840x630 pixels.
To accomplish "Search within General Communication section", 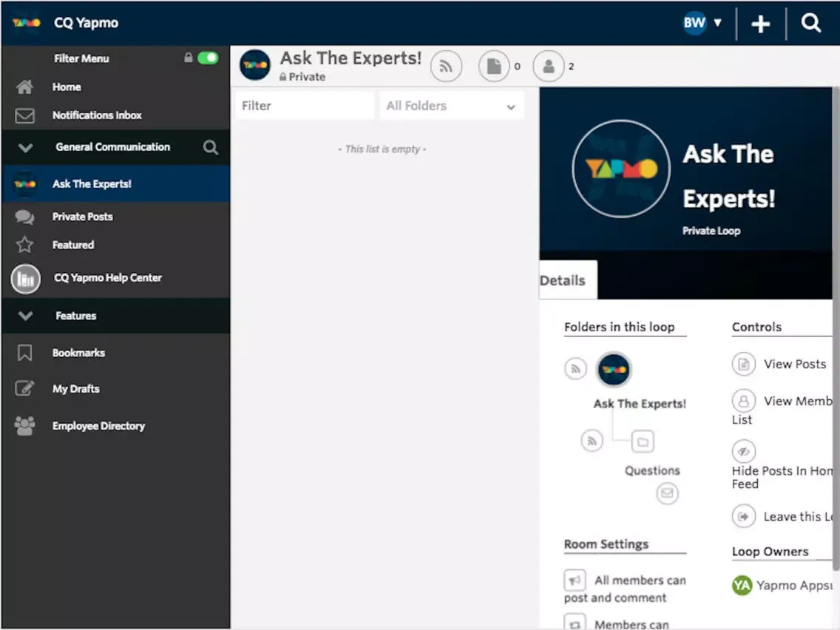I will pos(211,148).
